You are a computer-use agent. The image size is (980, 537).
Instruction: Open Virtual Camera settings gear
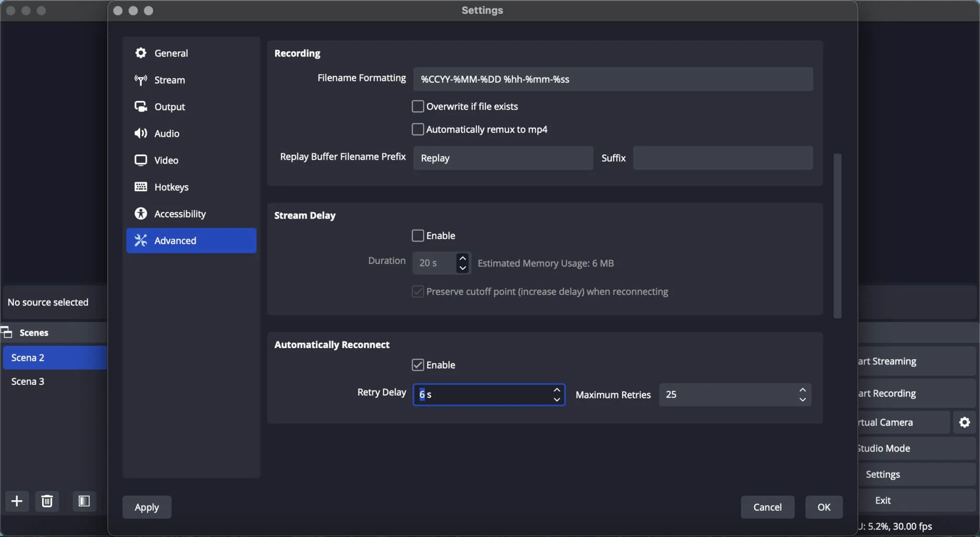tap(965, 422)
